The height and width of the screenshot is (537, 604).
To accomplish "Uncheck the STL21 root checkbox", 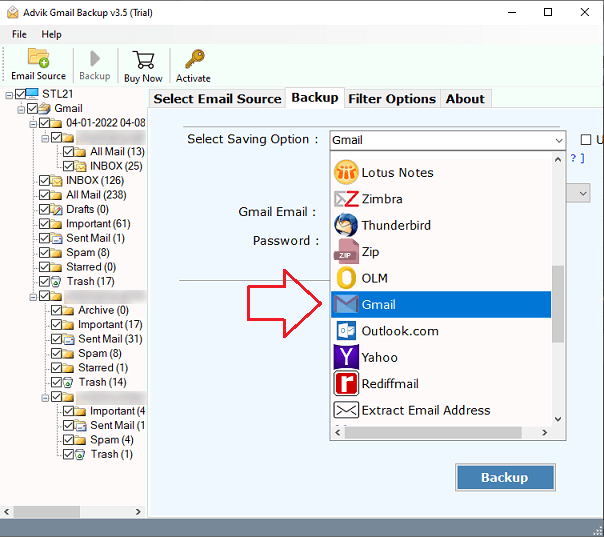I will [x=20, y=94].
